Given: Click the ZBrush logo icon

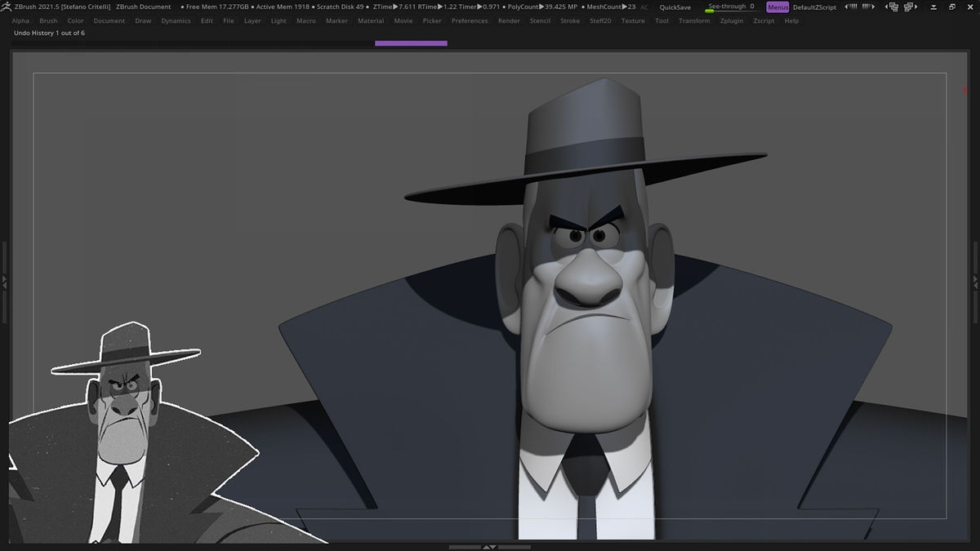Looking at the screenshot, I should pyautogui.click(x=7, y=7).
